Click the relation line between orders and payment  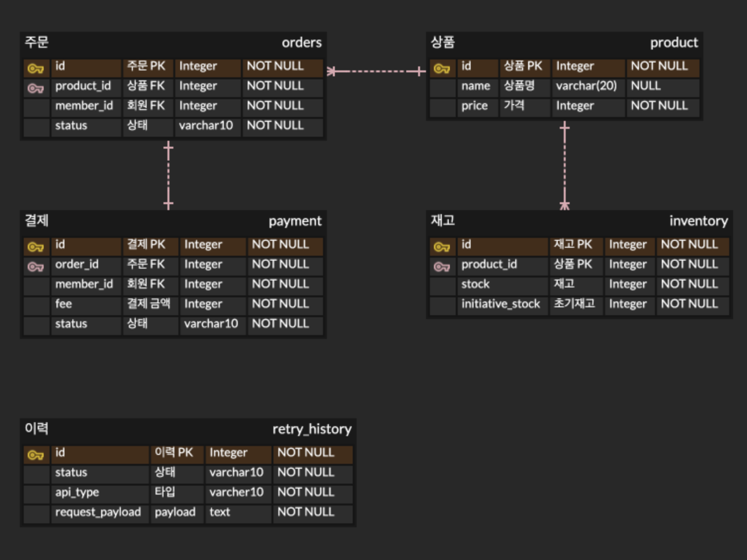click(168, 175)
